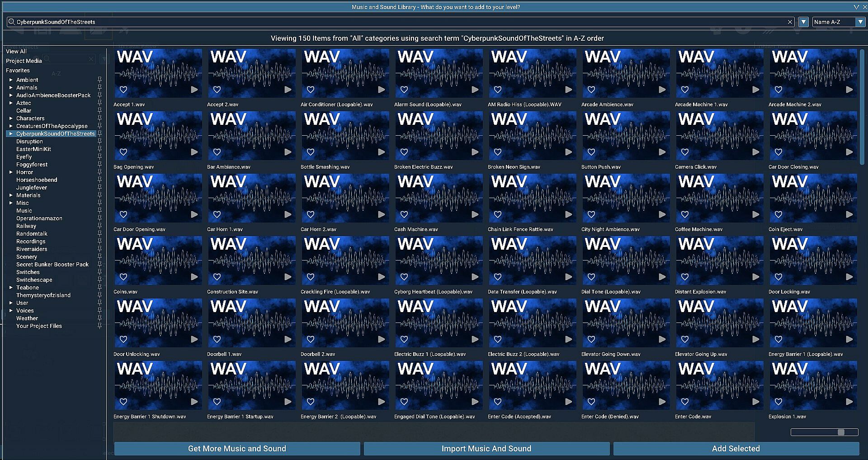Open the Name A-Z sort dropdown
The height and width of the screenshot is (460, 868).
click(x=860, y=22)
